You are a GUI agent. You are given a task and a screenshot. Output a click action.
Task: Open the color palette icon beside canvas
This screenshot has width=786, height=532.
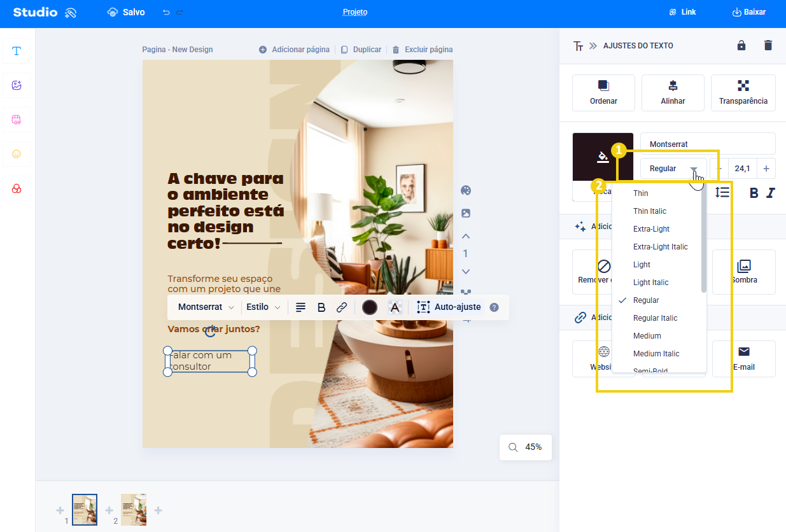[x=466, y=190]
